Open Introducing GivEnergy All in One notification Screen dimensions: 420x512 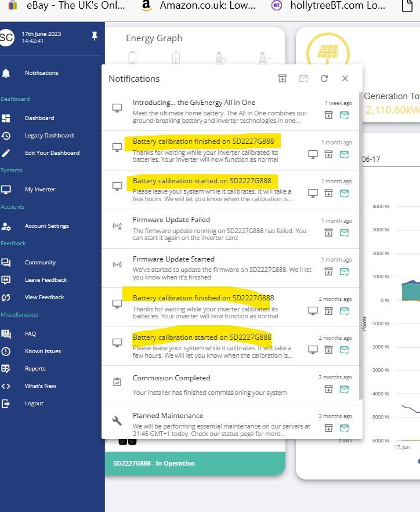(x=194, y=103)
